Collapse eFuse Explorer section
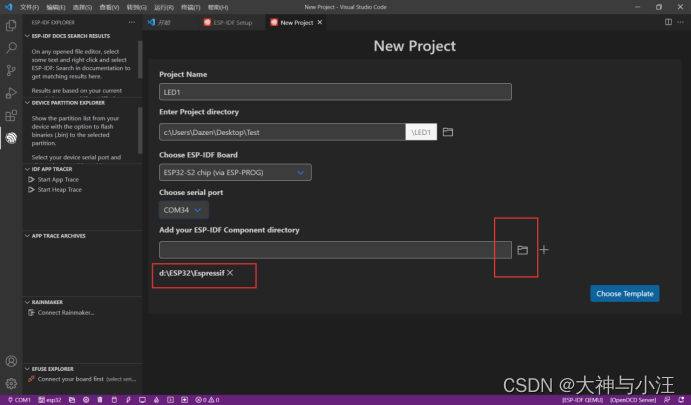Viewport: 691px width, 405px height. [x=52, y=369]
